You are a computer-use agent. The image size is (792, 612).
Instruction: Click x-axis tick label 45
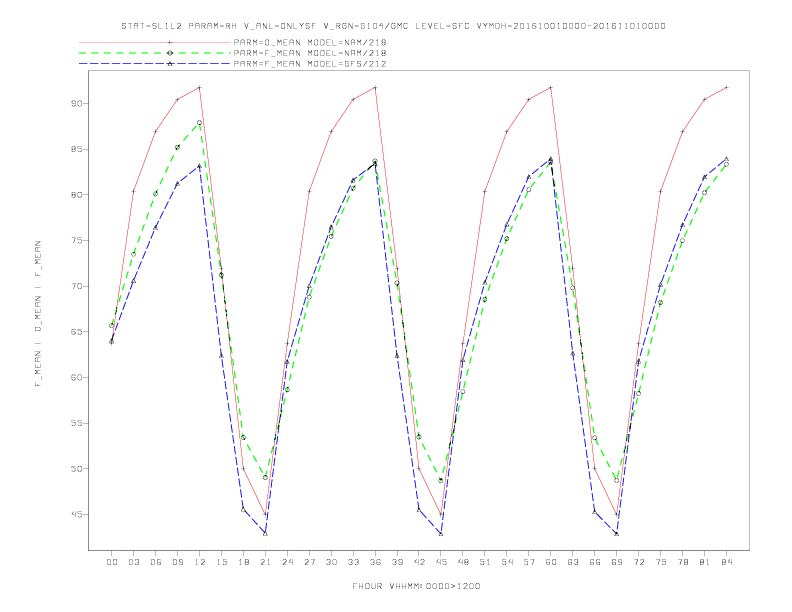coord(441,562)
